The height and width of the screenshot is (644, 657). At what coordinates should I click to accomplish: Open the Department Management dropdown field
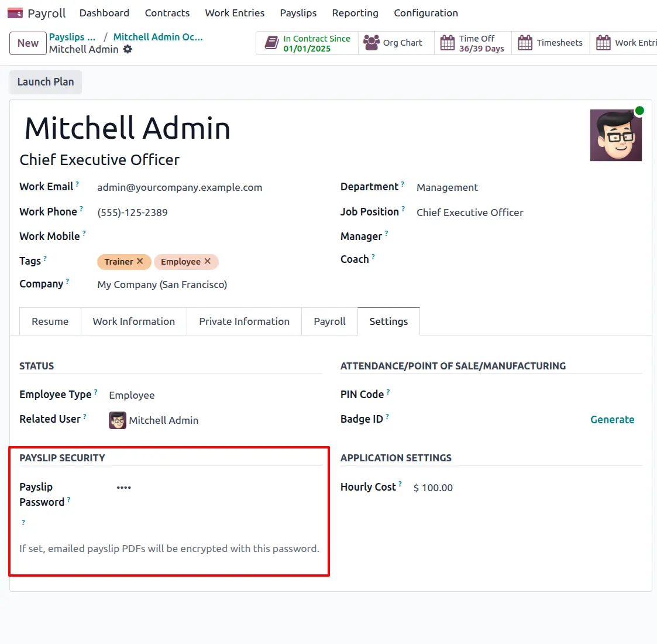pos(527,187)
